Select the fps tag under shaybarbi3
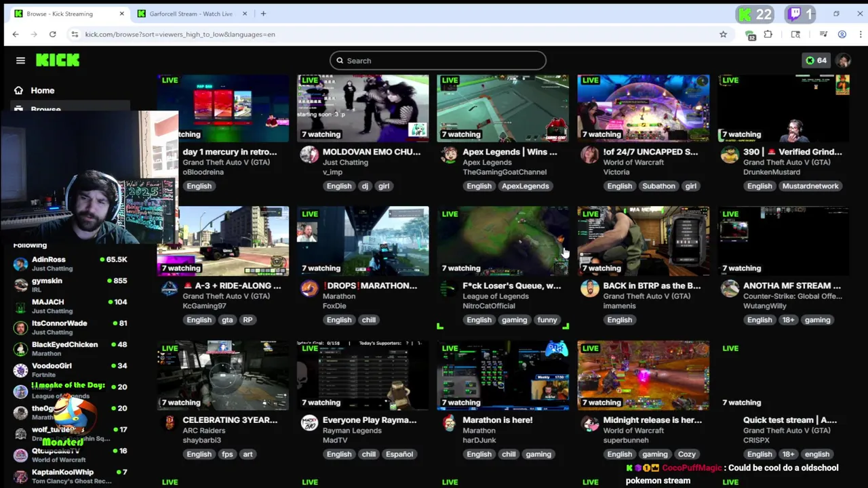 click(x=227, y=454)
